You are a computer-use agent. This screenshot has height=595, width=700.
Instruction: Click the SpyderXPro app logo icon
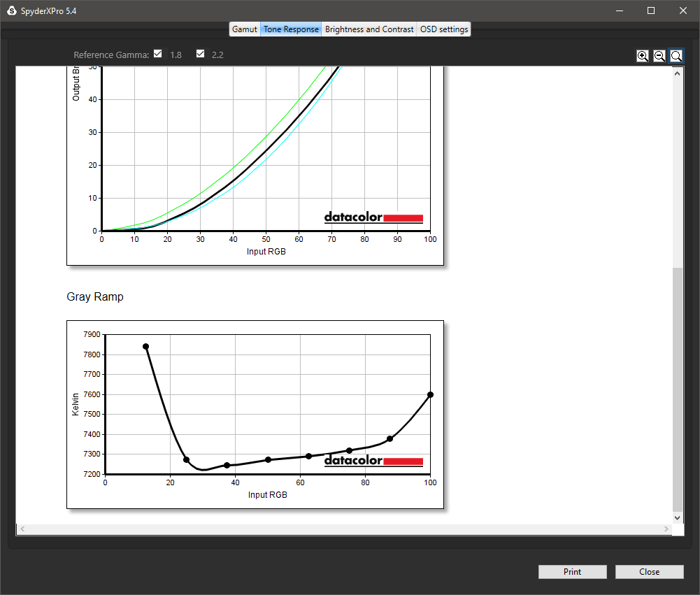click(12, 10)
